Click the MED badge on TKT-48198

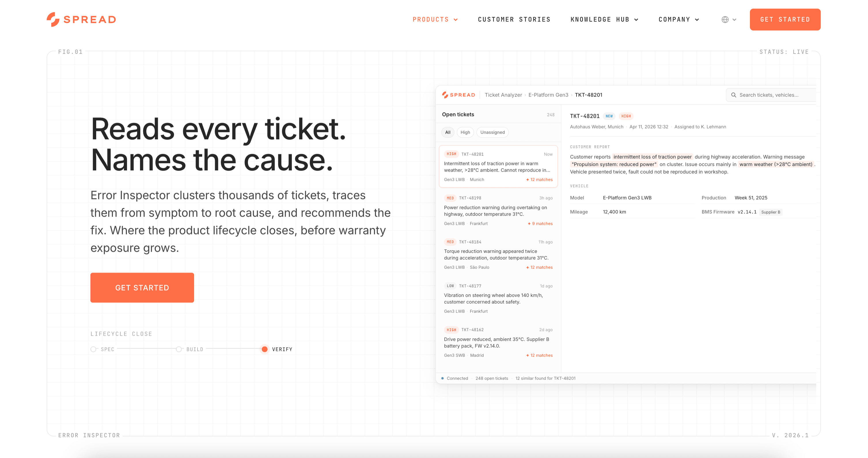click(450, 198)
